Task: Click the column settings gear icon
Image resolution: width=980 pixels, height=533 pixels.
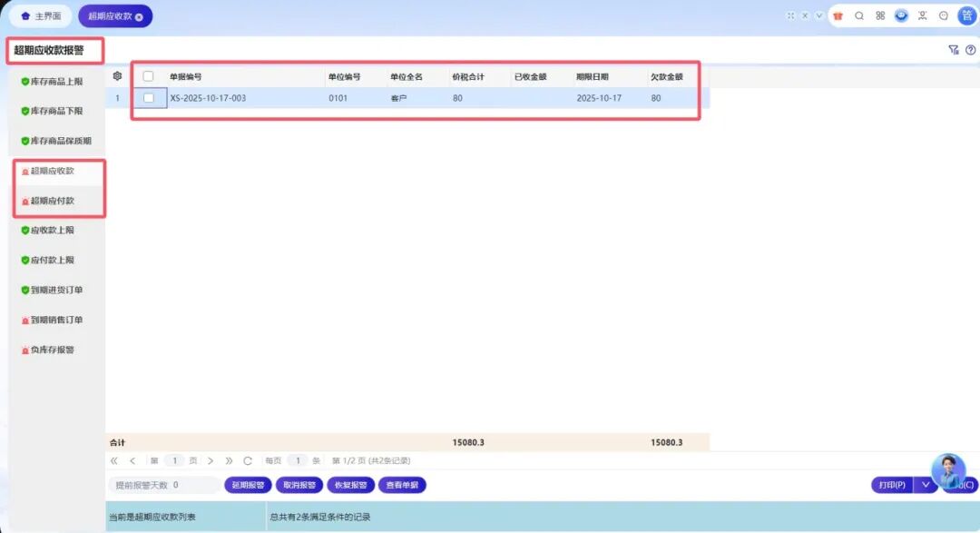Action: pyautogui.click(x=117, y=76)
